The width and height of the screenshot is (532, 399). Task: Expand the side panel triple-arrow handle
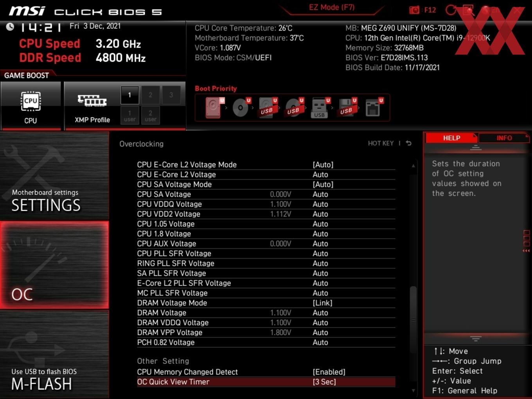pyautogui.click(x=527, y=251)
